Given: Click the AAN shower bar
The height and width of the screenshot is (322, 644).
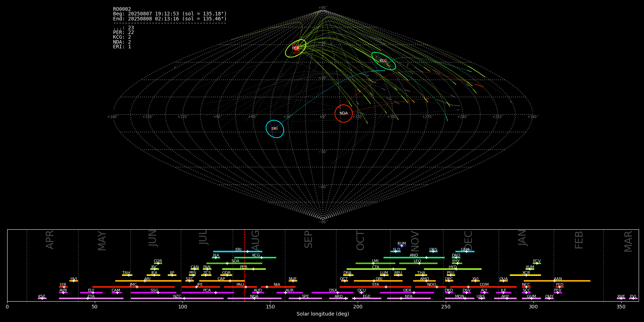Looking at the screenshot, I should [557, 281].
